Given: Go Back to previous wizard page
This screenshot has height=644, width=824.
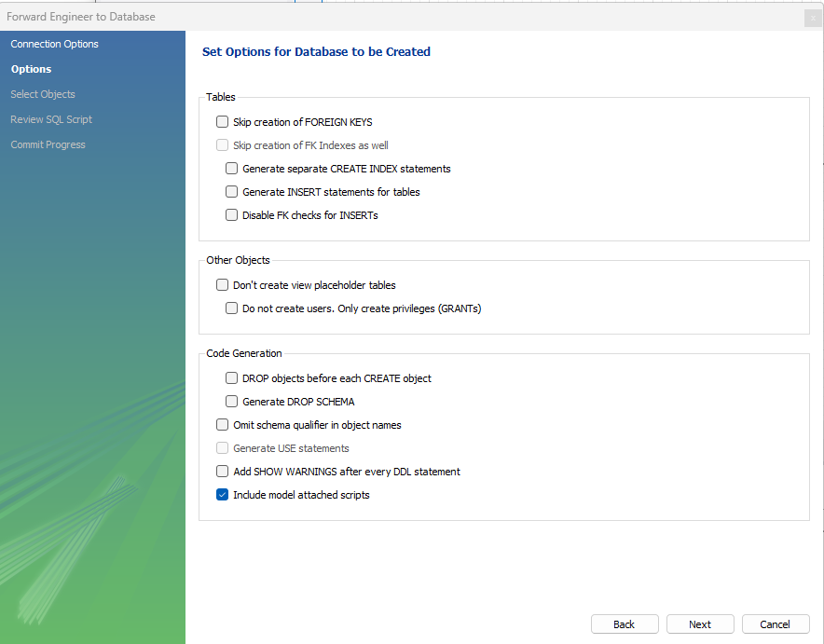Looking at the screenshot, I should (625, 624).
